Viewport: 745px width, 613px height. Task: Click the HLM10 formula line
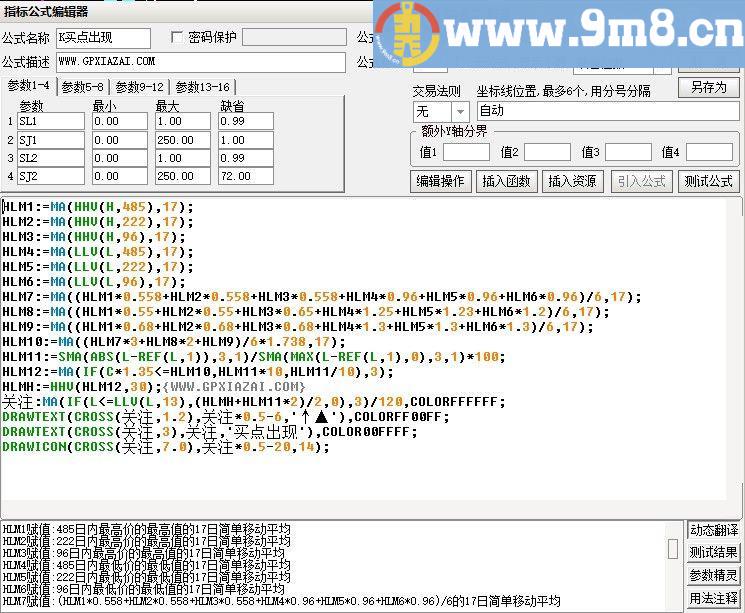(174, 342)
